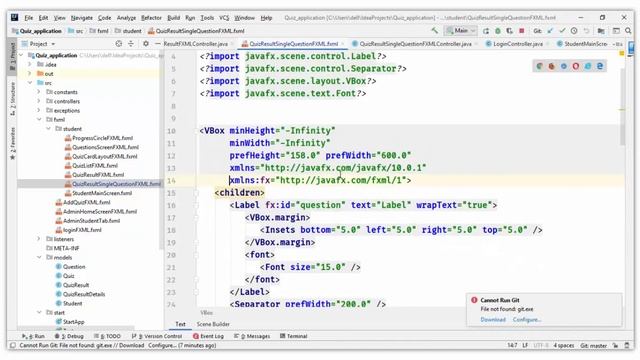Expand the out folder

(30, 74)
